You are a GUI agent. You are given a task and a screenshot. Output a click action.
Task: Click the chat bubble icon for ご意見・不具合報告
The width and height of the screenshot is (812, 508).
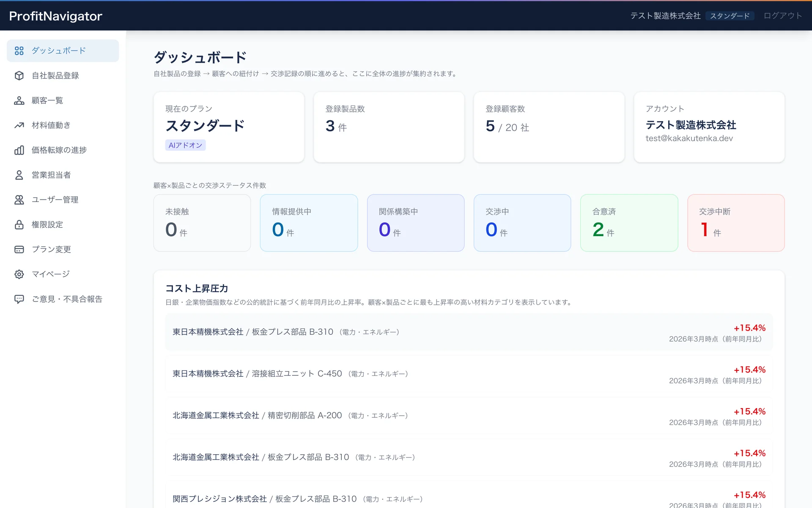[19, 299]
